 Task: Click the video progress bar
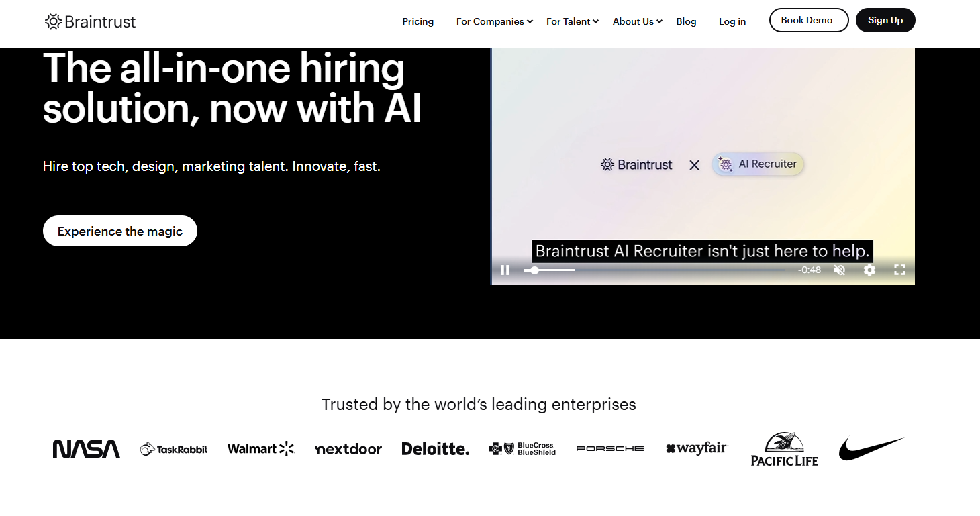(656, 270)
